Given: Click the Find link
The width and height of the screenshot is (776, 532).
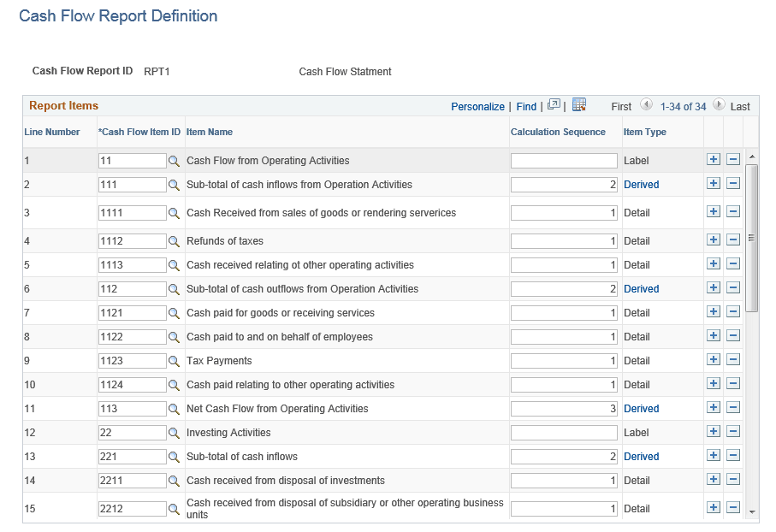Looking at the screenshot, I should (526, 105).
